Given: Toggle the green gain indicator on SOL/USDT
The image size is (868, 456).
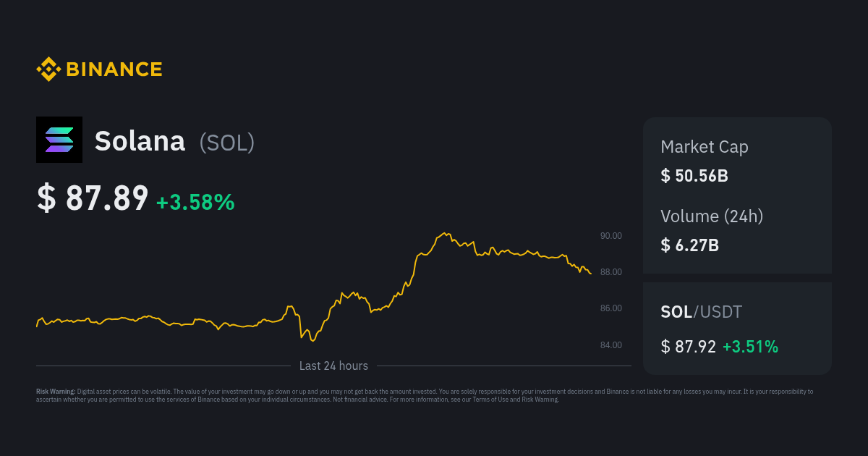Looking at the screenshot, I should click(x=751, y=347).
